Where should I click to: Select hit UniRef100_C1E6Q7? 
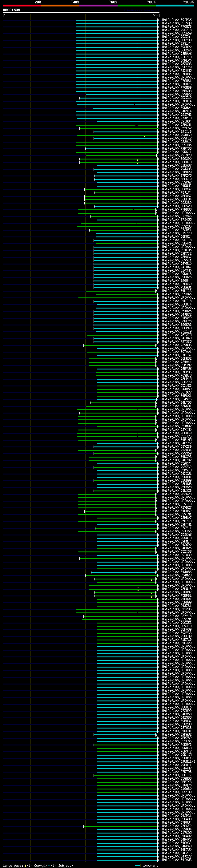pos(176,165)
